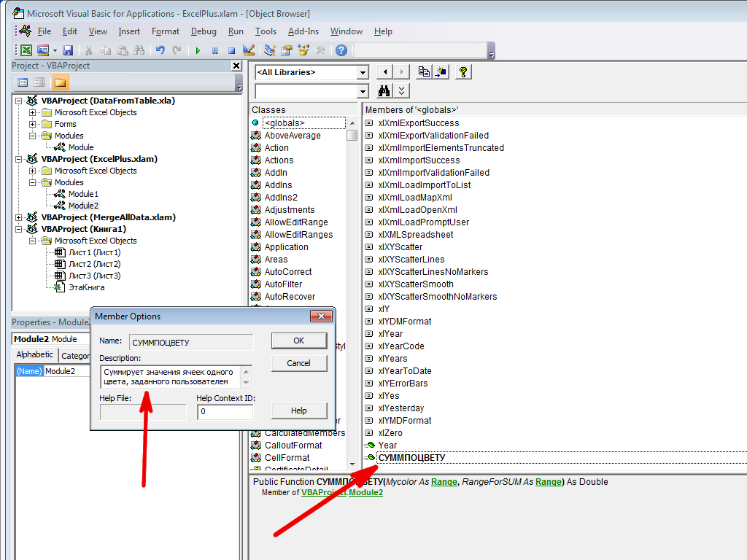
Task: Expand VBAProject (MergeAllData.xlam) node
Action: [x=18, y=217]
